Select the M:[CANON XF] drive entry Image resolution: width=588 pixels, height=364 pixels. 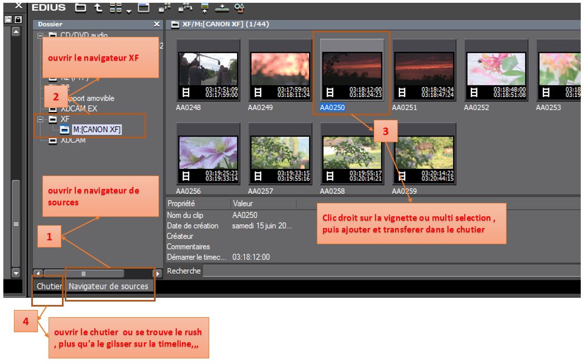click(97, 130)
